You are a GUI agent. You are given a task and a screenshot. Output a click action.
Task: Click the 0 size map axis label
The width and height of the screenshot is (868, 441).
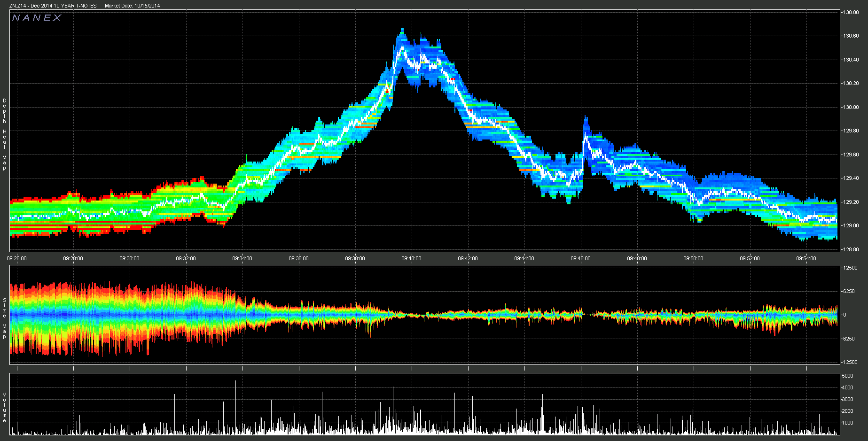845,315
